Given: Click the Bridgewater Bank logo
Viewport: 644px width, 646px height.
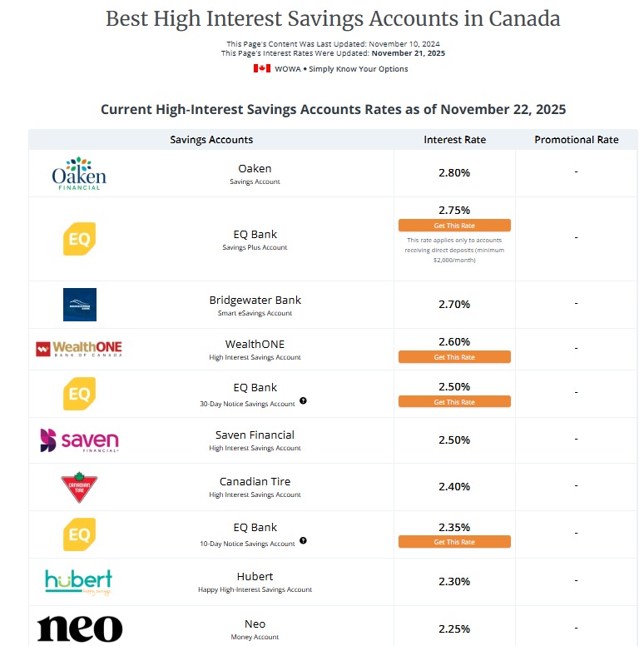Looking at the screenshot, I should 79,305.
